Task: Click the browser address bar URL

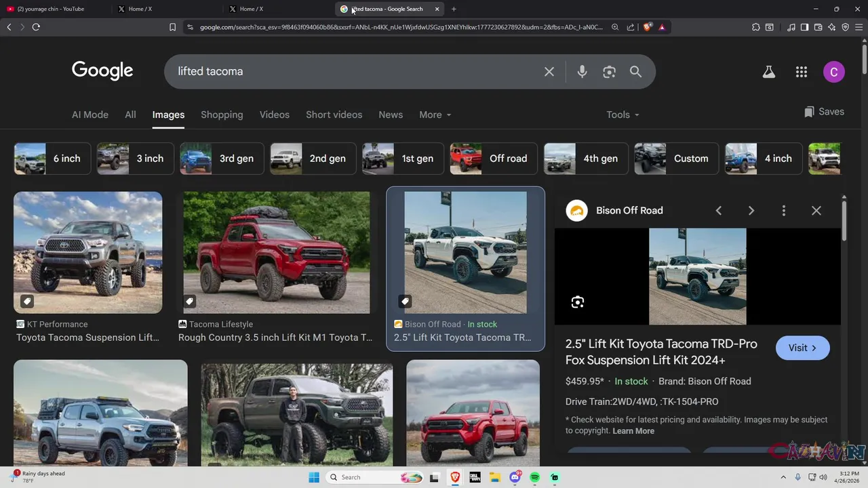Action: [400, 27]
